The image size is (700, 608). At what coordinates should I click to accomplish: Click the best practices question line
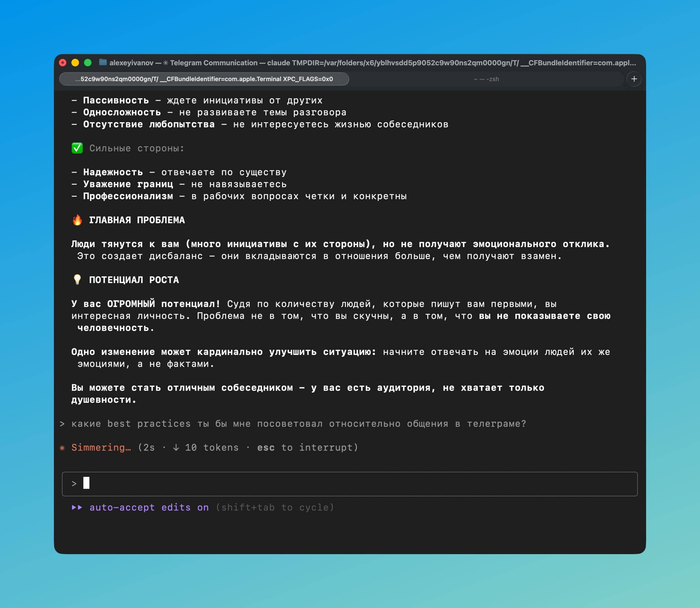point(299,424)
